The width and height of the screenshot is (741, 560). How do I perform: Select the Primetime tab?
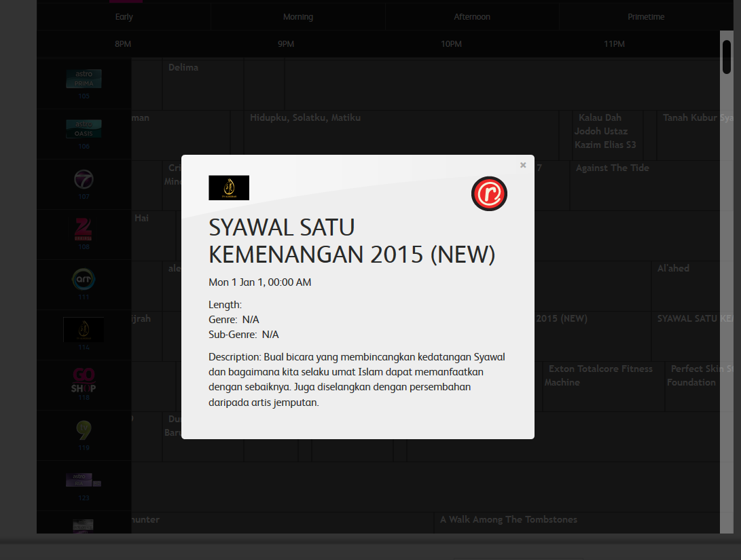[645, 16]
